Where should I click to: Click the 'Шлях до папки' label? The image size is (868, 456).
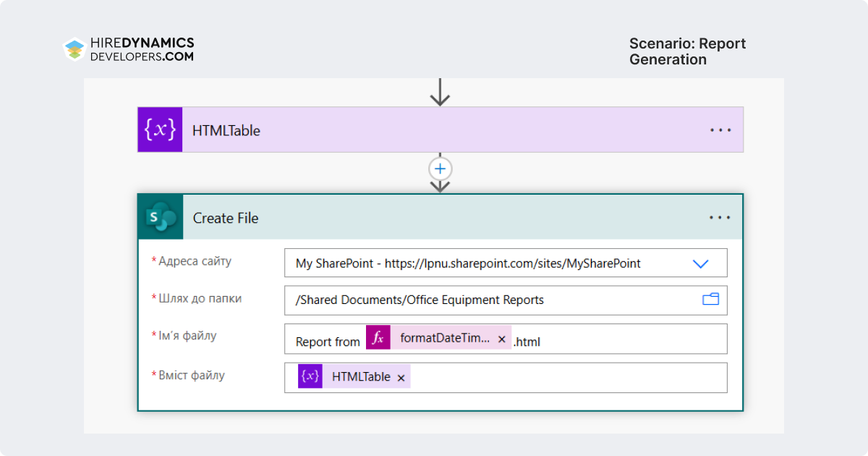coord(200,298)
